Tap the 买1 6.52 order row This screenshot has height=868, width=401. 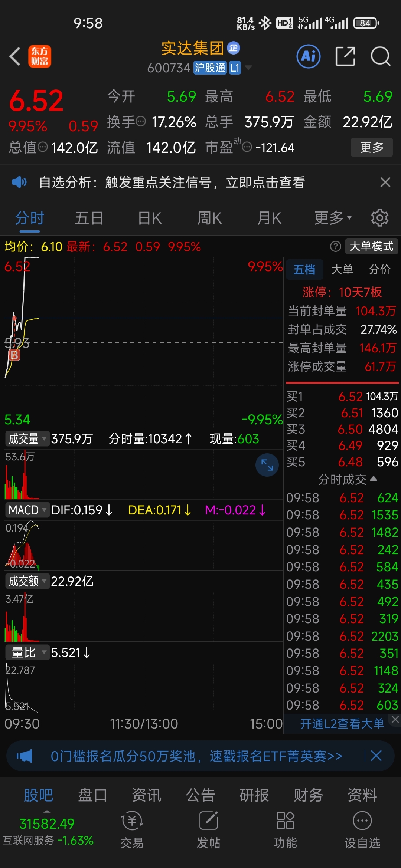(x=342, y=397)
